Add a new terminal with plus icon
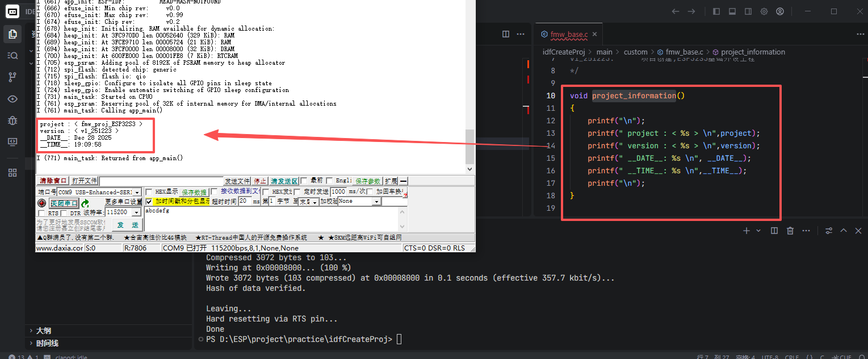The image size is (868, 359). [747, 231]
